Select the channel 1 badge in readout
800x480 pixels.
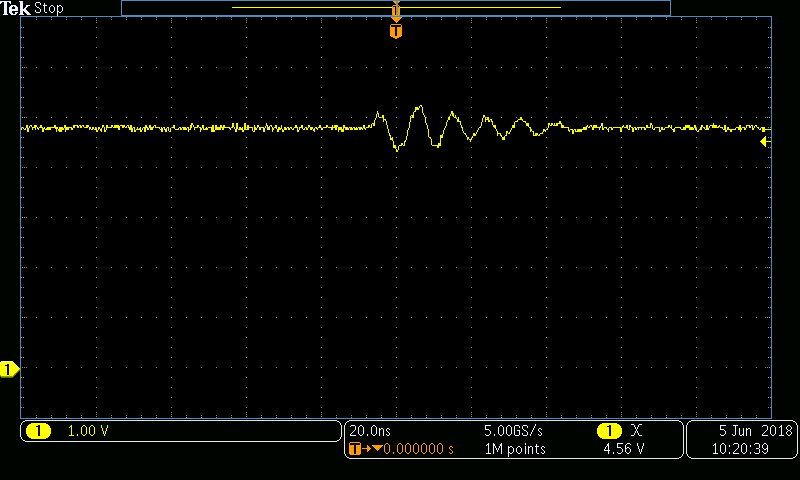[x=37, y=431]
